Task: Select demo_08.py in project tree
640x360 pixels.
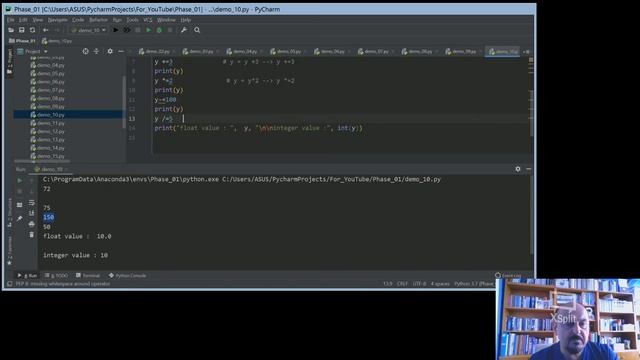Action: (47, 98)
